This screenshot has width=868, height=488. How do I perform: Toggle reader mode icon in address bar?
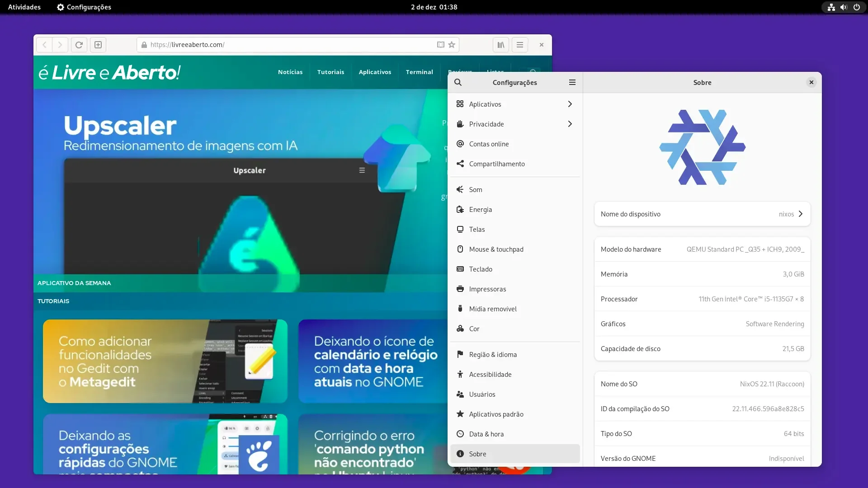(x=441, y=45)
